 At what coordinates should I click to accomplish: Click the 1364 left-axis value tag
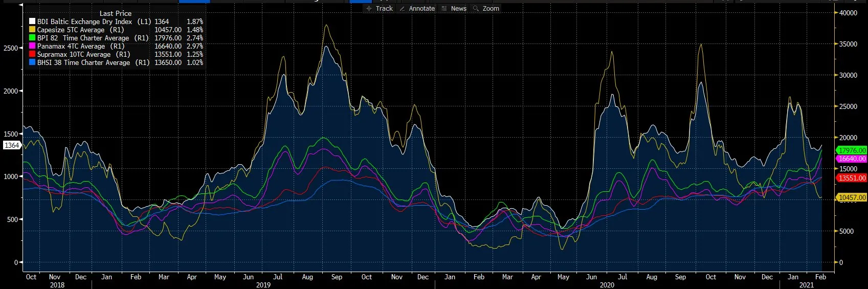12,145
